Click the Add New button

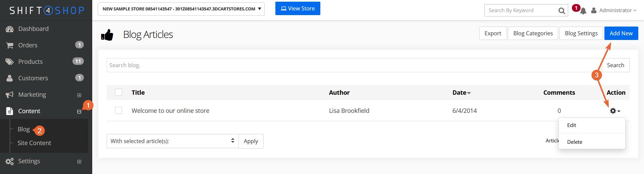coord(621,33)
